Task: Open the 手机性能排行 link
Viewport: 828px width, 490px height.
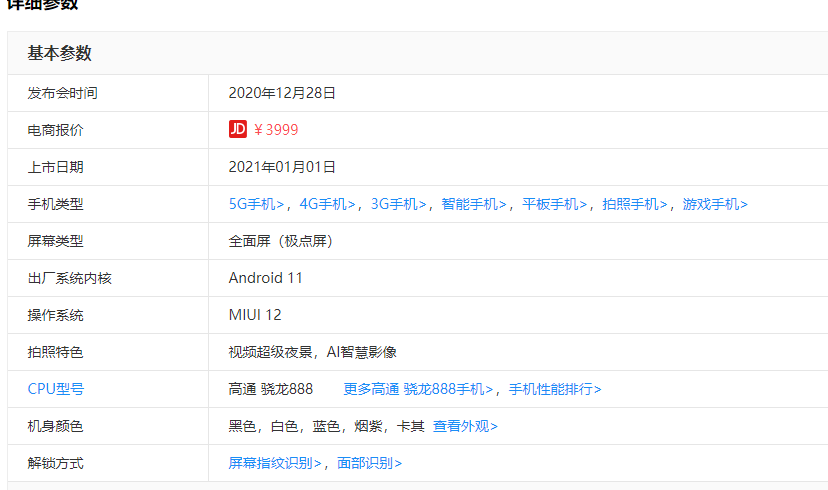Action: (x=555, y=389)
